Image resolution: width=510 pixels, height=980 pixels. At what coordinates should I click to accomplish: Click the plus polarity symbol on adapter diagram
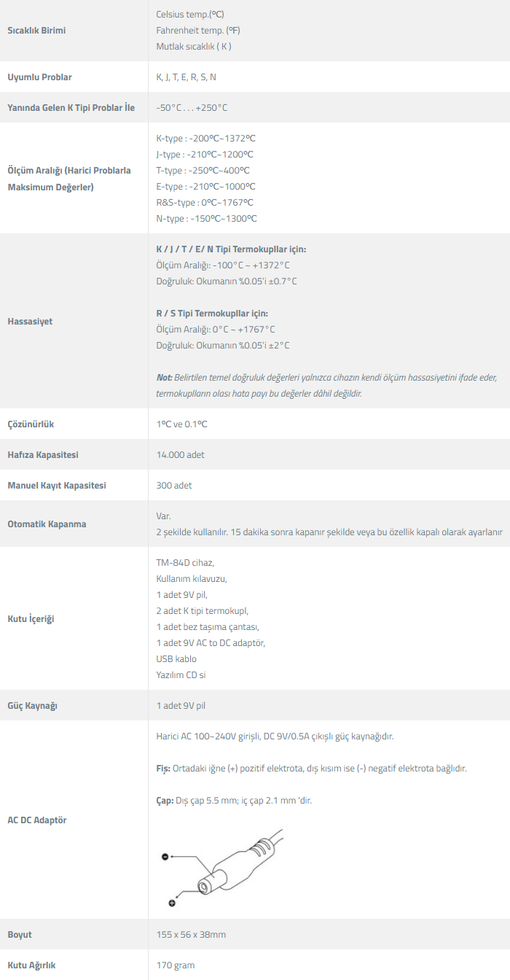172,903
